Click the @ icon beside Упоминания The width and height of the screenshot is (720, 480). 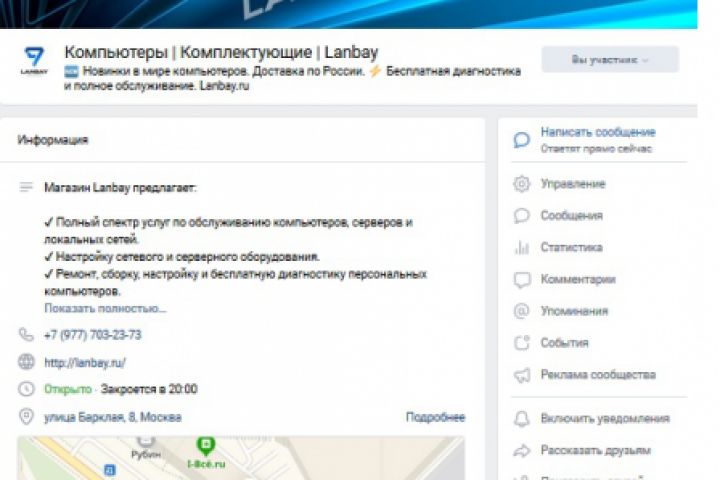[522, 311]
